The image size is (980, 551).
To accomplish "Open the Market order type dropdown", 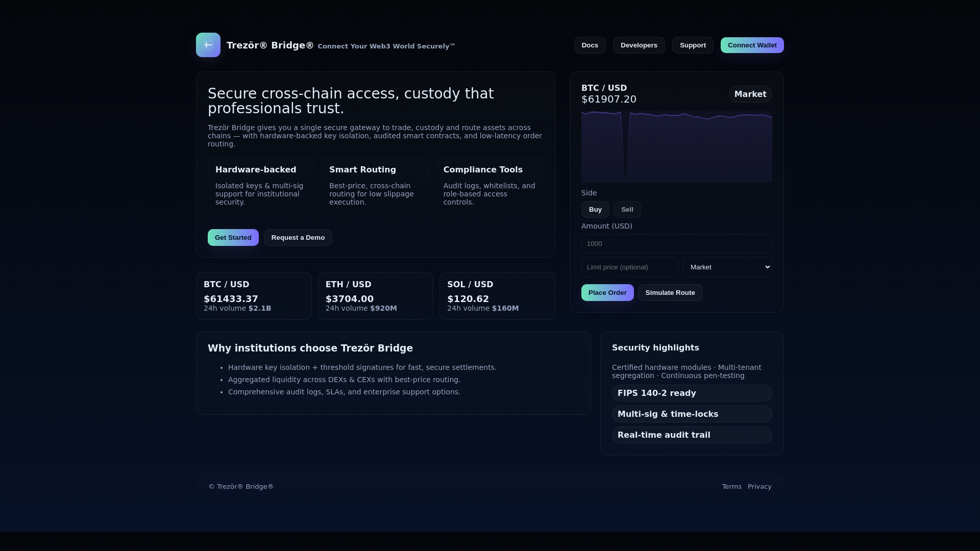I will 727,267.
